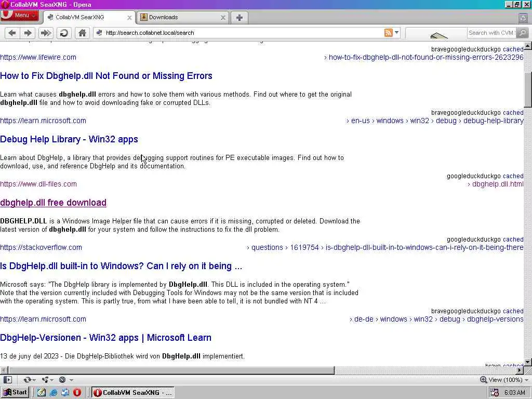532x399 pixels.
Task: Open cached link above dll-files.com result
Action: tap(513, 176)
